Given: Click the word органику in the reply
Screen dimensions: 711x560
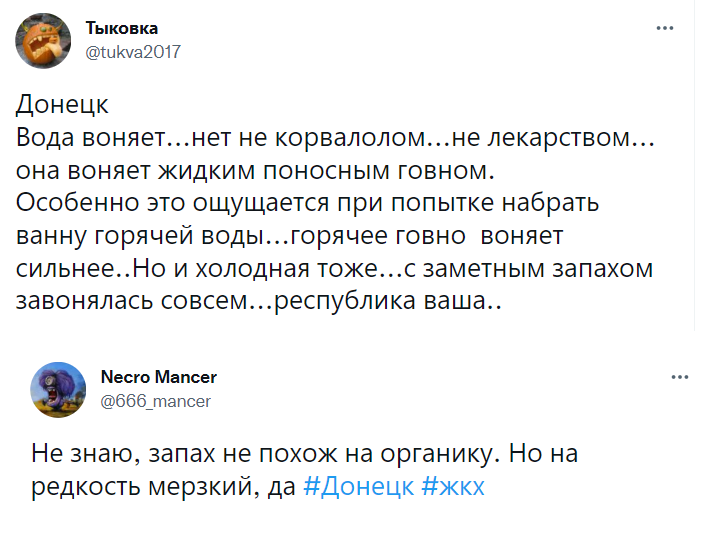Looking at the screenshot, I should (437, 453).
